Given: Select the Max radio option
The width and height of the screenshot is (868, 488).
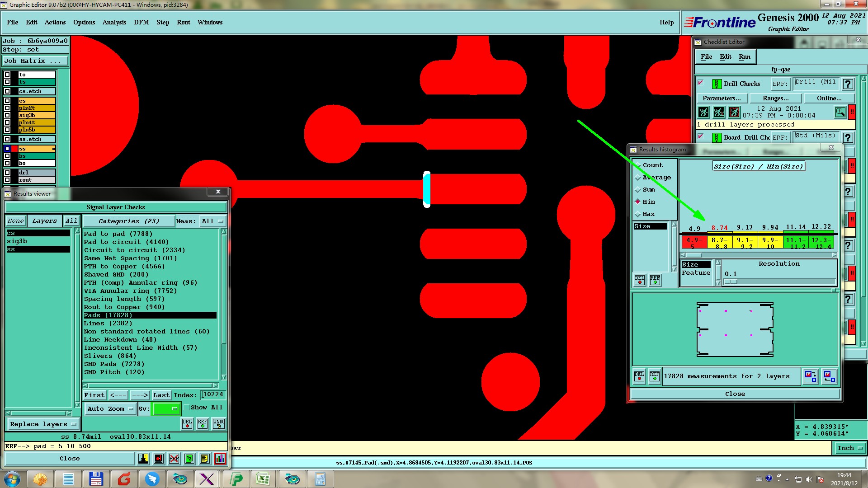Looking at the screenshot, I should tap(638, 214).
